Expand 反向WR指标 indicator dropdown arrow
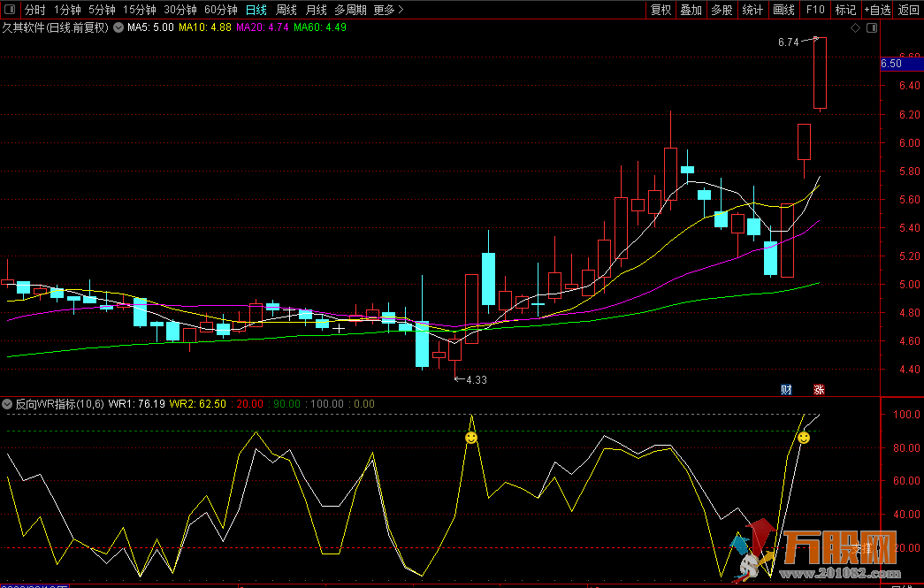Screen dimensions: 924x588 click(x=7, y=404)
